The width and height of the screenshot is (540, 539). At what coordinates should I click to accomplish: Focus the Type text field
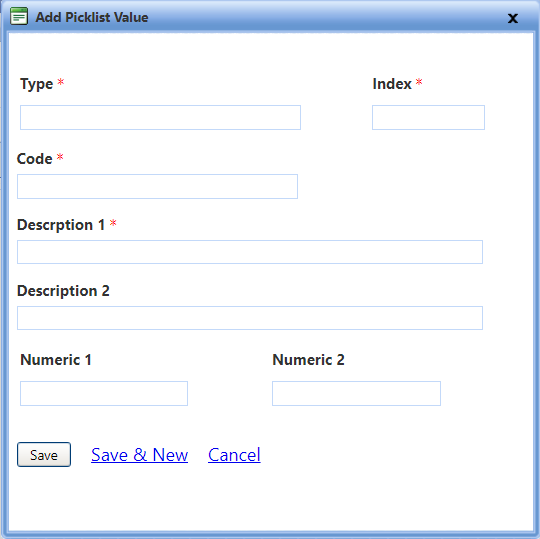pyautogui.click(x=160, y=117)
